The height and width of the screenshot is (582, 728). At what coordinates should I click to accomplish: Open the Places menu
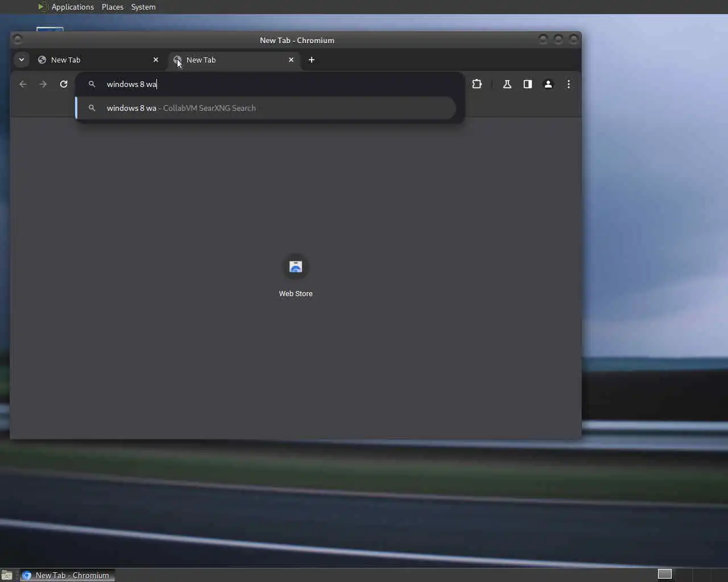pos(113,7)
